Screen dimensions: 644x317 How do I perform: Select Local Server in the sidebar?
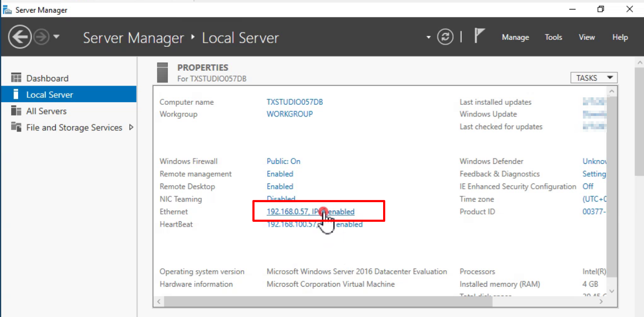coord(69,95)
